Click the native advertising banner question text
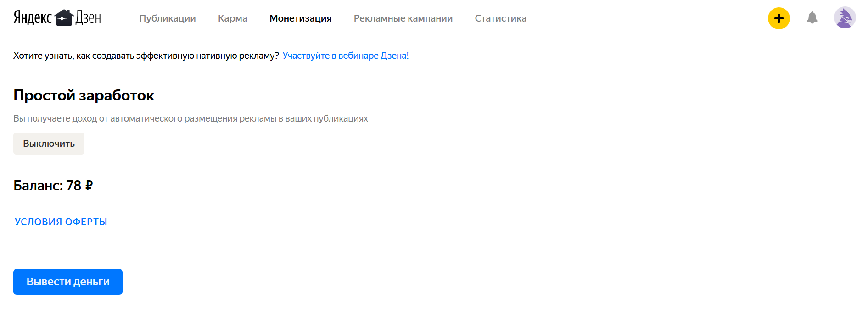868x311 pixels. pyautogui.click(x=146, y=56)
